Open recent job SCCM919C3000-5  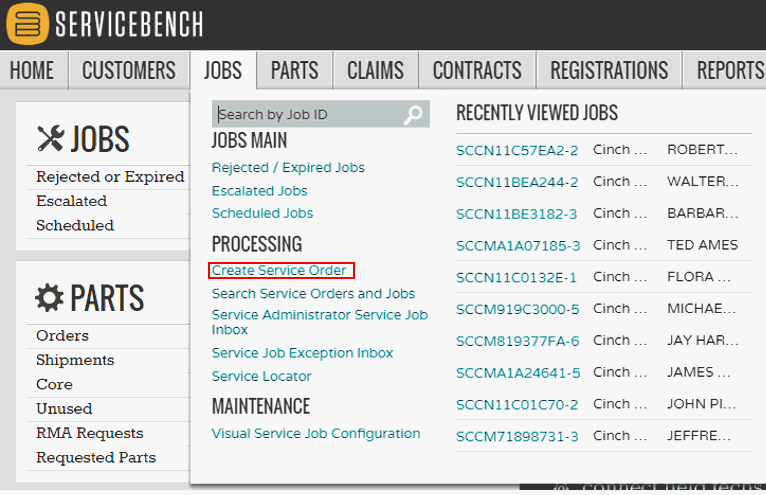click(x=517, y=309)
